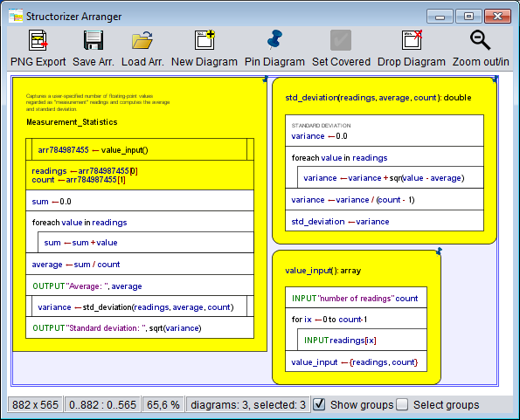This screenshot has height=420, width=520.
Task: Close the Structorizer Arranger window
Action: point(497,17)
